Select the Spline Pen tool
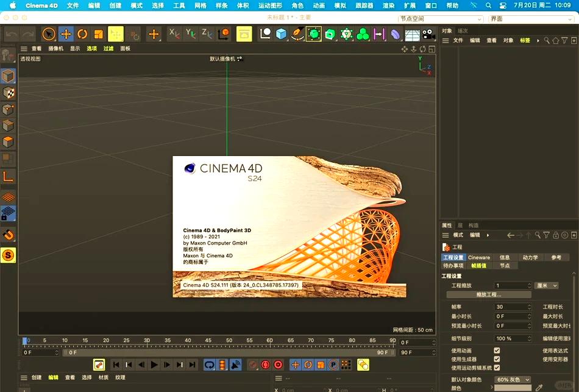 (x=297, y=34)
